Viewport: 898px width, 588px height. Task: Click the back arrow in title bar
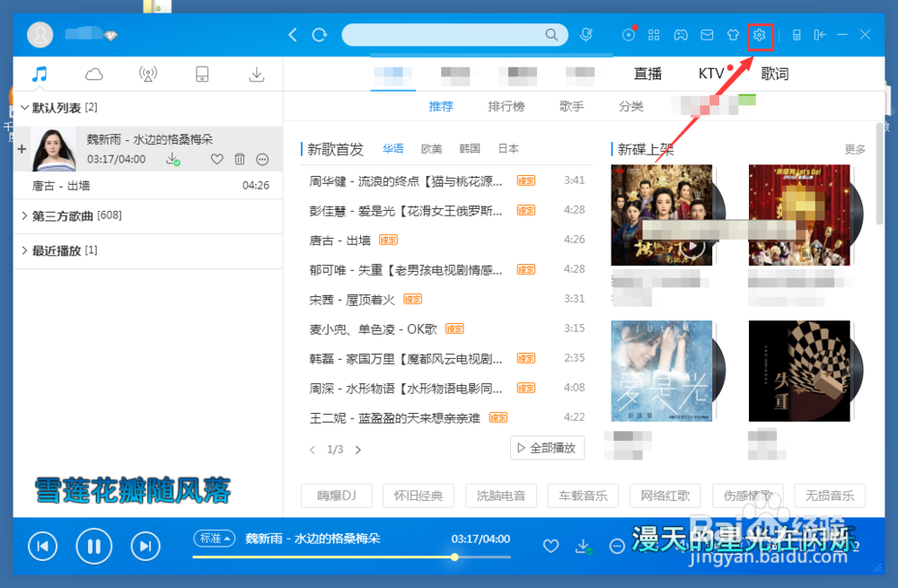coord(293,36)
